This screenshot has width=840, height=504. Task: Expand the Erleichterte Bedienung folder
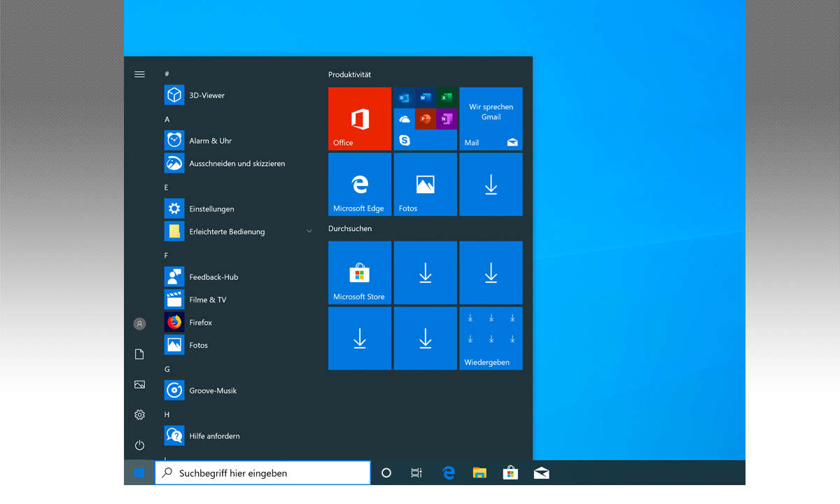pos(238,232)
